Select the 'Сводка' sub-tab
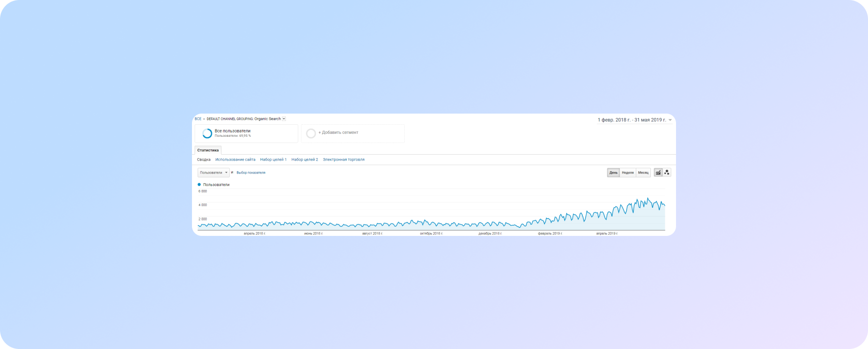This screenshot has width=868, height=349. click(x=204, y=160)
